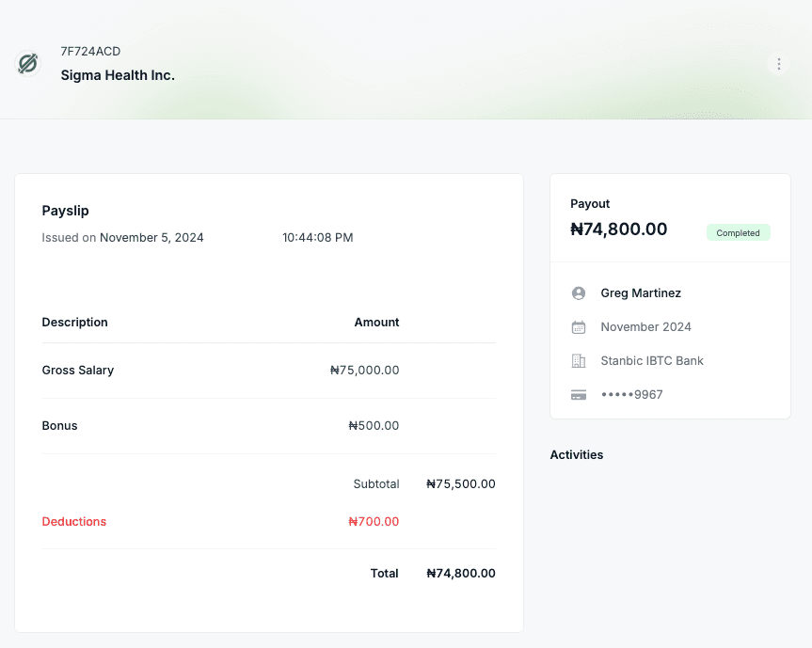Click the Subtotal amount ₦75,500.00
This screenshot has height=648, width=812.
coord(460,484)
